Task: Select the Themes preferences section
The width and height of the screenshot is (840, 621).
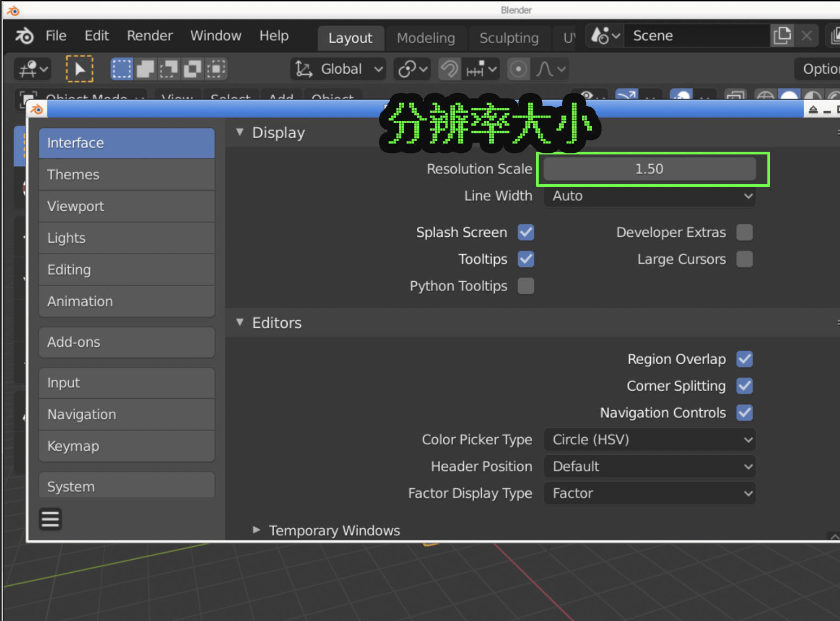Action: click(x=127, y=174)
